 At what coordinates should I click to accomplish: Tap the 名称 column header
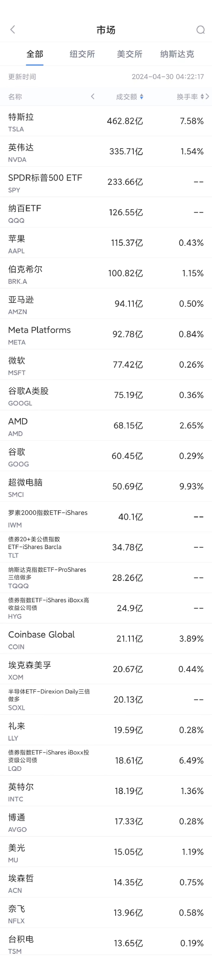point(15,97)
